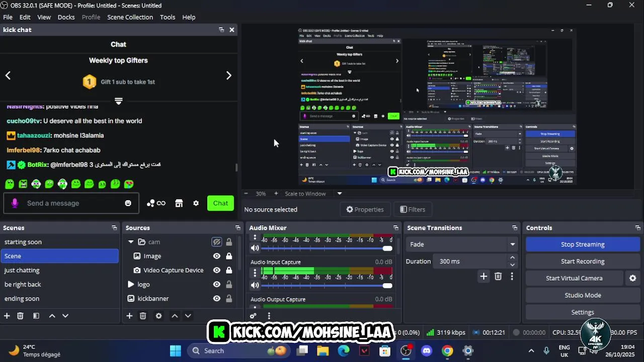
Task: Open OBS Settings button
Action: [x=583, y=312]
